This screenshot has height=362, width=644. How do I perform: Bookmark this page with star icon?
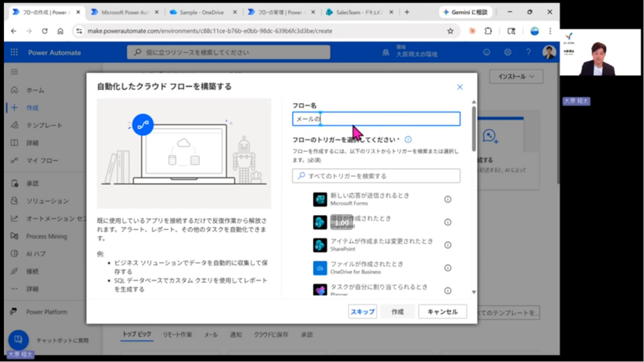point(450,31)
